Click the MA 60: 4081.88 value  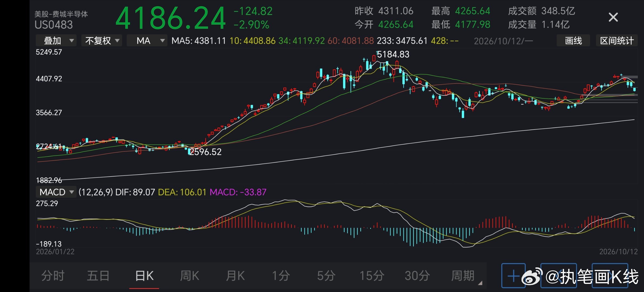(351, 41)
